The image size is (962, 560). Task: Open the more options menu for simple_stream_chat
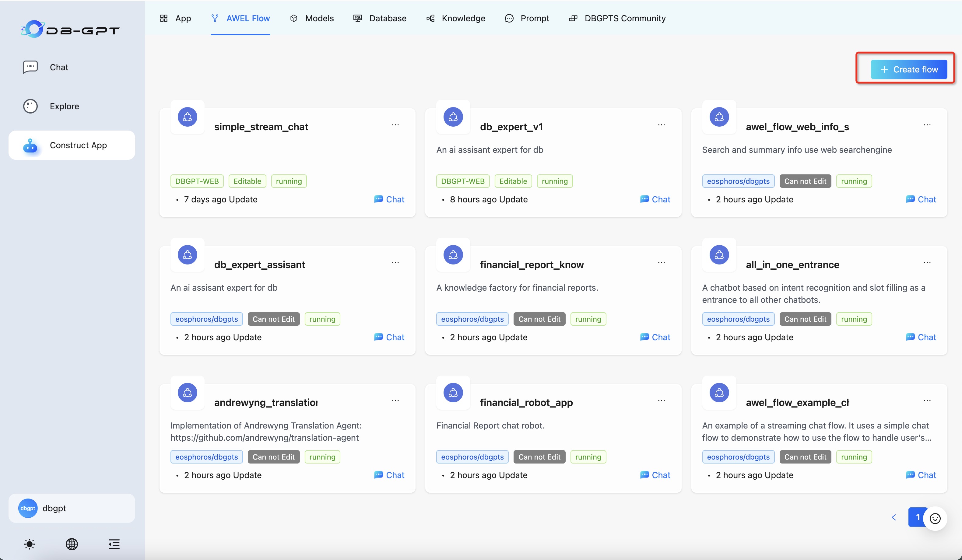click(395, 125)
